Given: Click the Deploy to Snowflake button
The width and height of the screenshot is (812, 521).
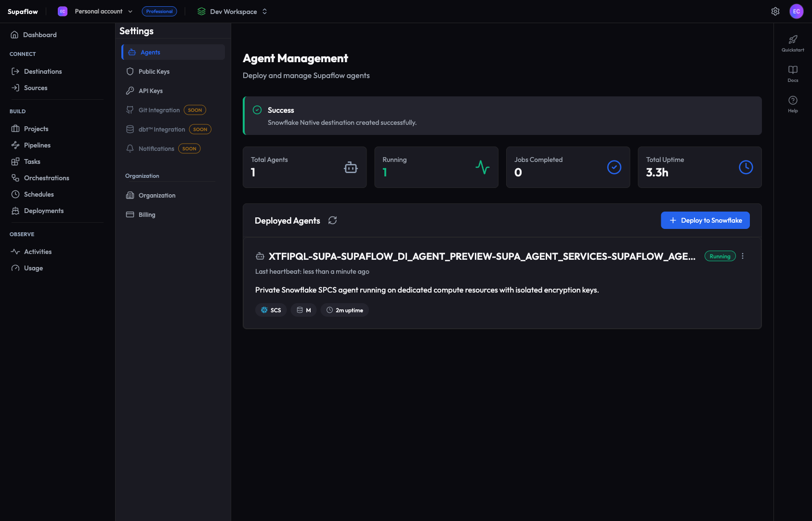Looking at the screenshot, I should (x=705, y=220).
